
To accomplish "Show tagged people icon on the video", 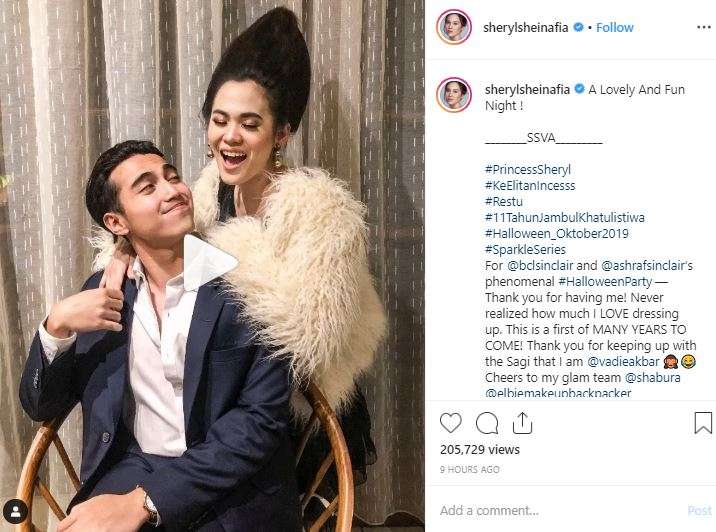I will 15,511.
